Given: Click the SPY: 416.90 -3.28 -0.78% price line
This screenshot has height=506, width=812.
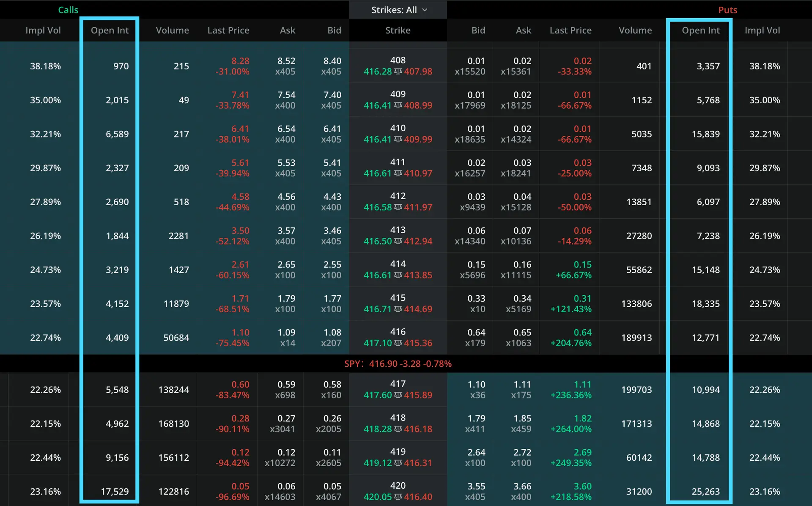Looking at the screenshot, I should tap(398, 364).
